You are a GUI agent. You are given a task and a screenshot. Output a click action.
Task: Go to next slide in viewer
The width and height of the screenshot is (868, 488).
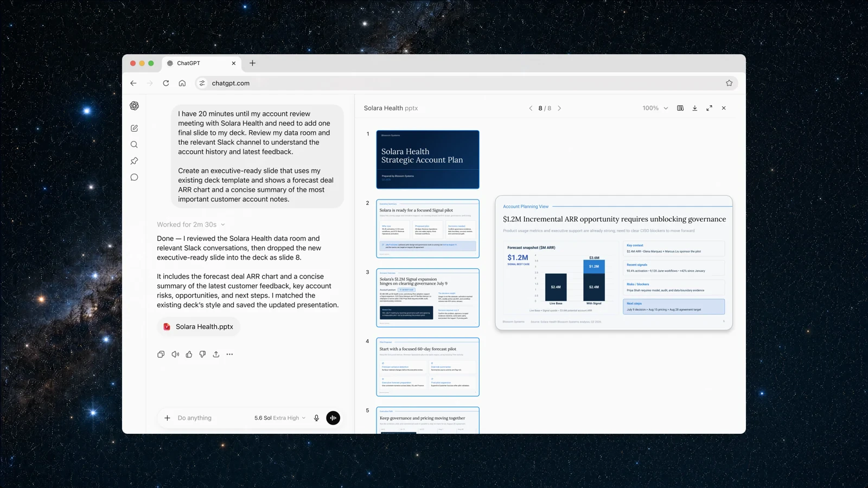(x=559, y=108)
